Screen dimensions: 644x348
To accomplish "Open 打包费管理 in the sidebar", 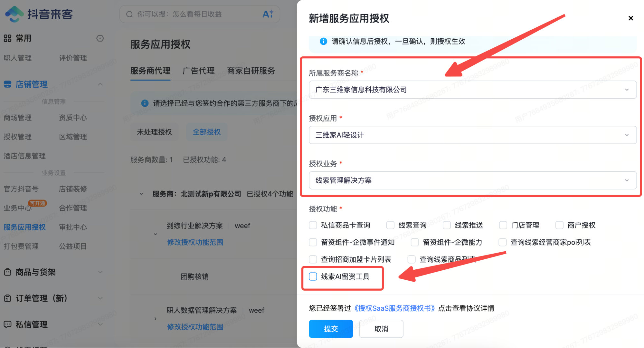I will tap(21, 247).
